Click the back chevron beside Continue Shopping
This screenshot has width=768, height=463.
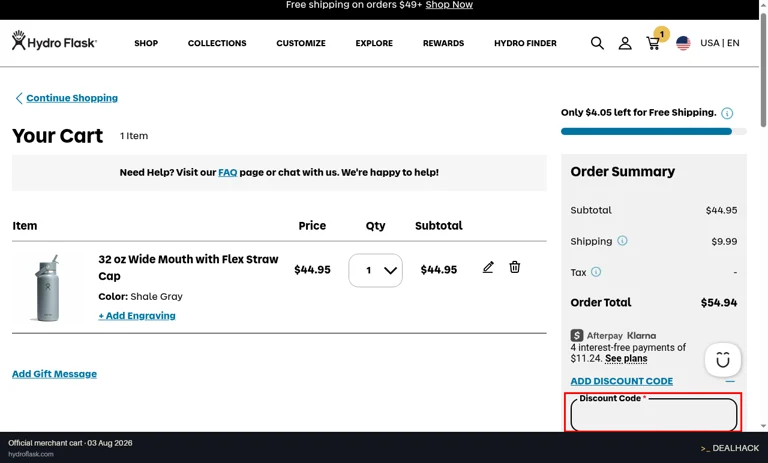coord(19,98)
